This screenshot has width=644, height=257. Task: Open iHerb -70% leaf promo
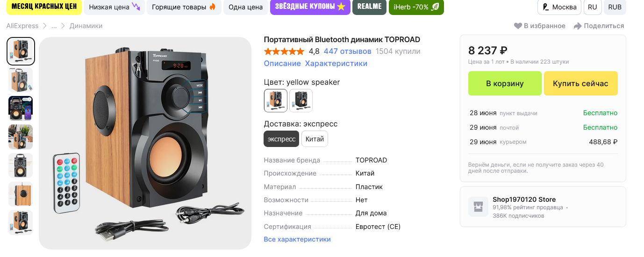coord(416,7)
